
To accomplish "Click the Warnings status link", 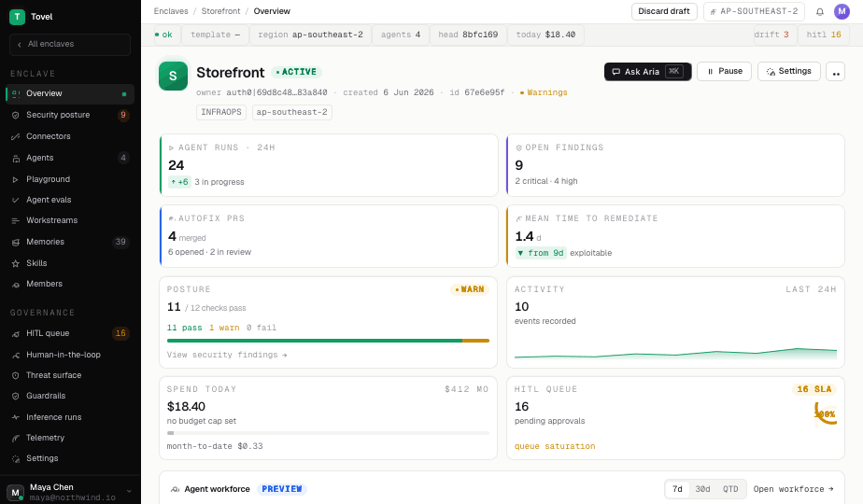I will coord(544,92).
